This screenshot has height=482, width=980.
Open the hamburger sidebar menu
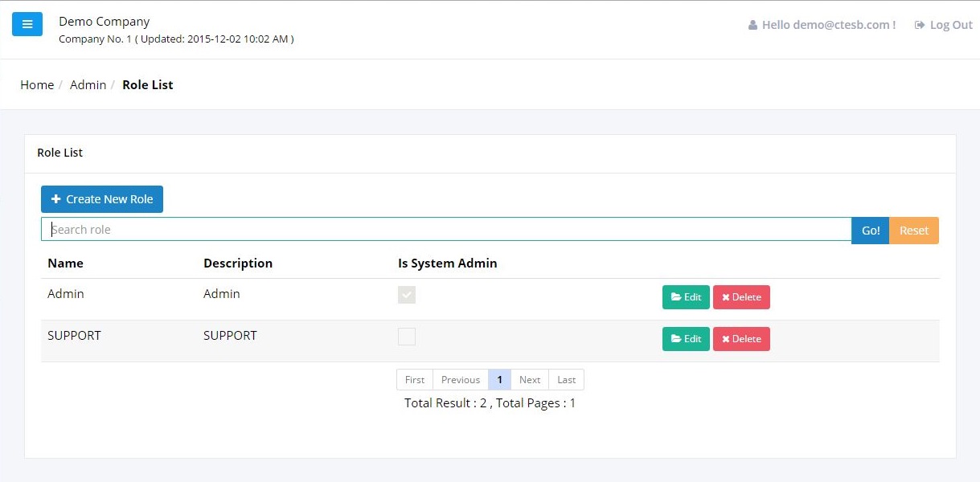27,24
